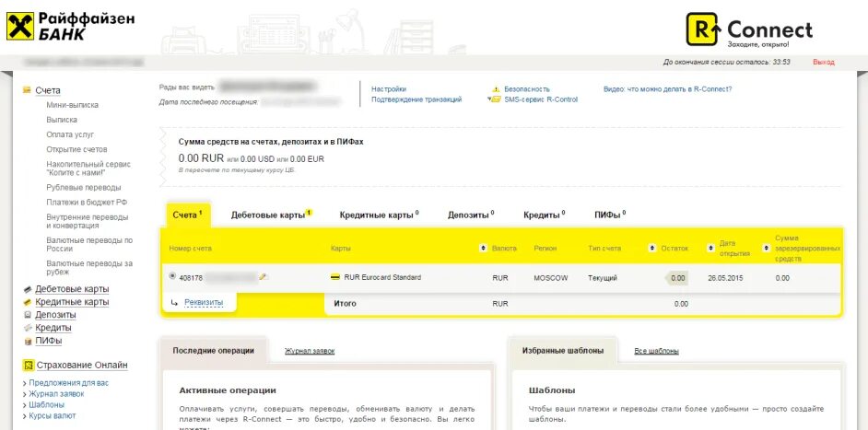Image resolution: width=868 pixels, height=430 pixels.
Task: Switch to the Счета tab above the table
Action: (x=188, y=215)
